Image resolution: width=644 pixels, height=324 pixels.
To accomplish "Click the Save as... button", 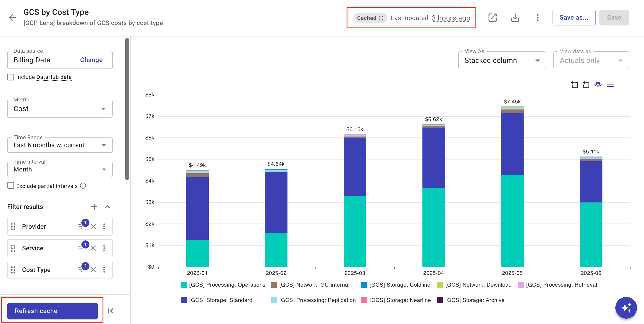I will tap(574, 18).
